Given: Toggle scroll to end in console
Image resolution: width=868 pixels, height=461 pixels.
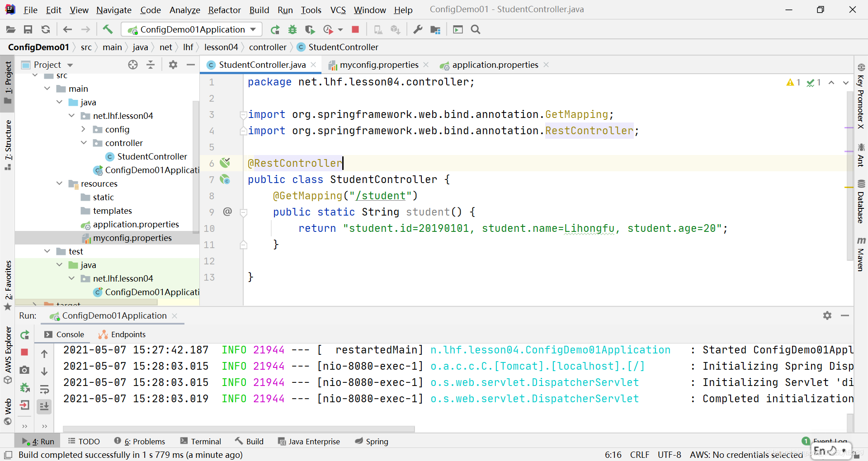Looking at the screenshot, I should [44, 407].
